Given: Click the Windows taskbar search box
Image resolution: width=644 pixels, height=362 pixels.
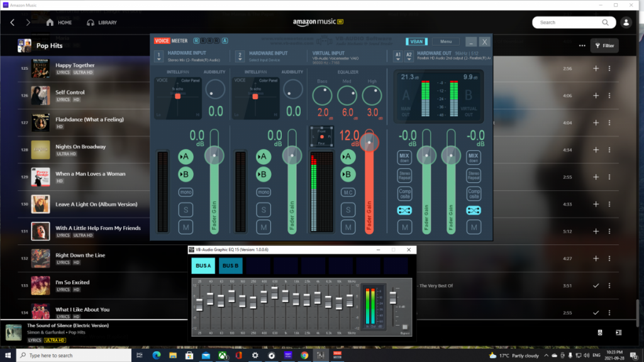Looking at the screenshot, I should pos(74,355).
